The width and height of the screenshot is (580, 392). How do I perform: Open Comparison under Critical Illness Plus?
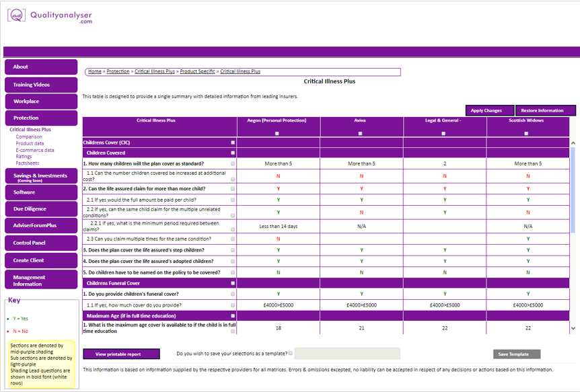point(29,136)
